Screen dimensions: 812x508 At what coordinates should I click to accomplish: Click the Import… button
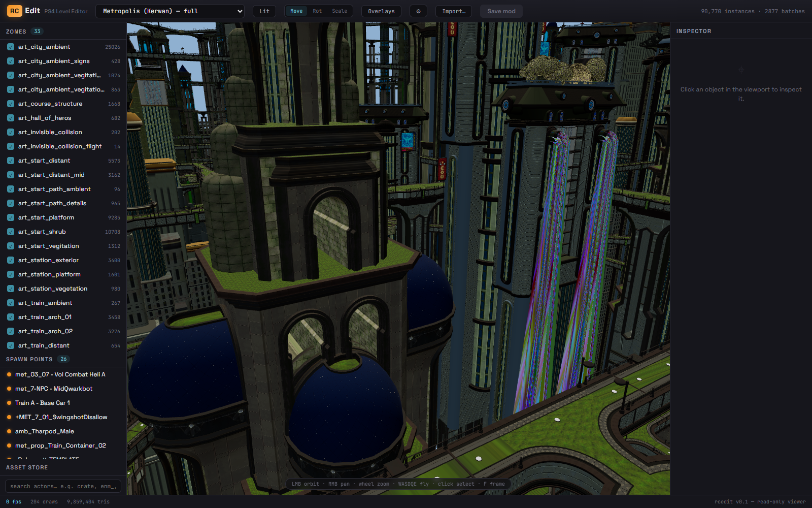[x=454, y=11]
